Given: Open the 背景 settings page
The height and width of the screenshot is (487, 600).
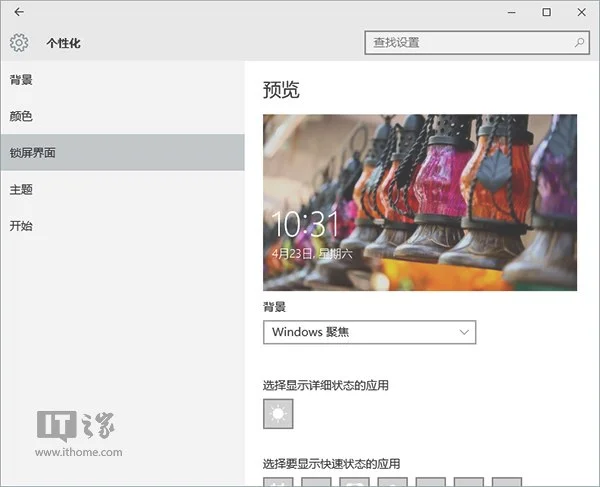Looking at the screenshot, I should tap(21, 80).
